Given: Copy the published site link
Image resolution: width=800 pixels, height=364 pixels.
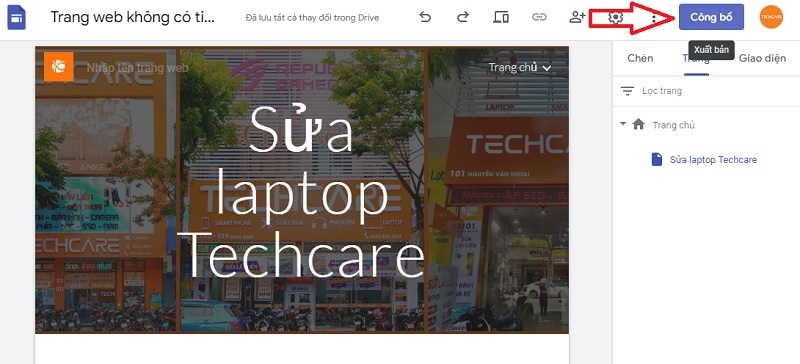Looking at the screenshot, I should (x=539, y=17).
